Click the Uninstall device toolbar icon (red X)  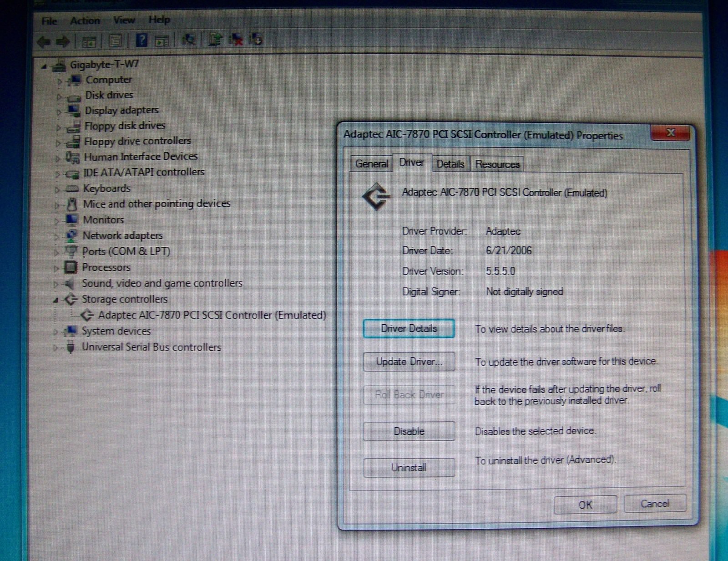(x=236, y=40)
